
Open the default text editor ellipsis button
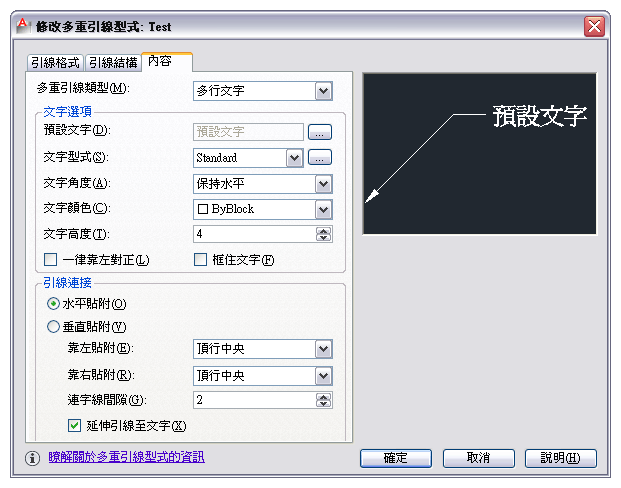(x=320, y=132)
